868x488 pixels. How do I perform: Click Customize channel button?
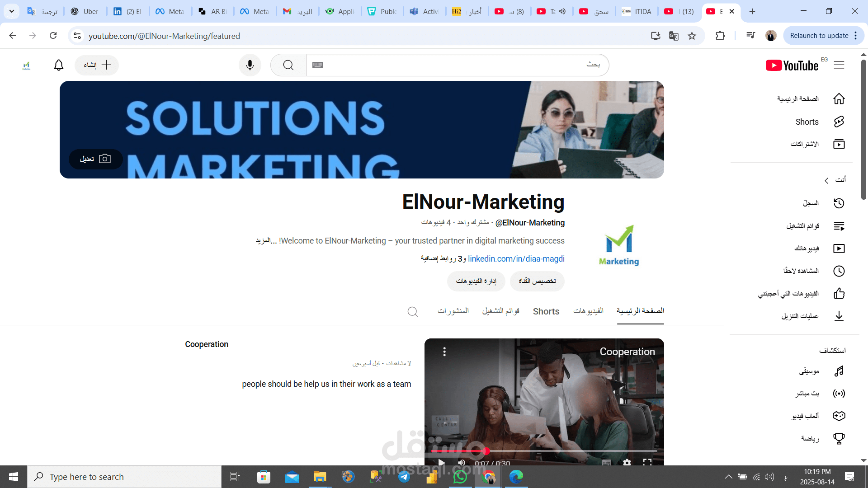click(x=537, y=281)
